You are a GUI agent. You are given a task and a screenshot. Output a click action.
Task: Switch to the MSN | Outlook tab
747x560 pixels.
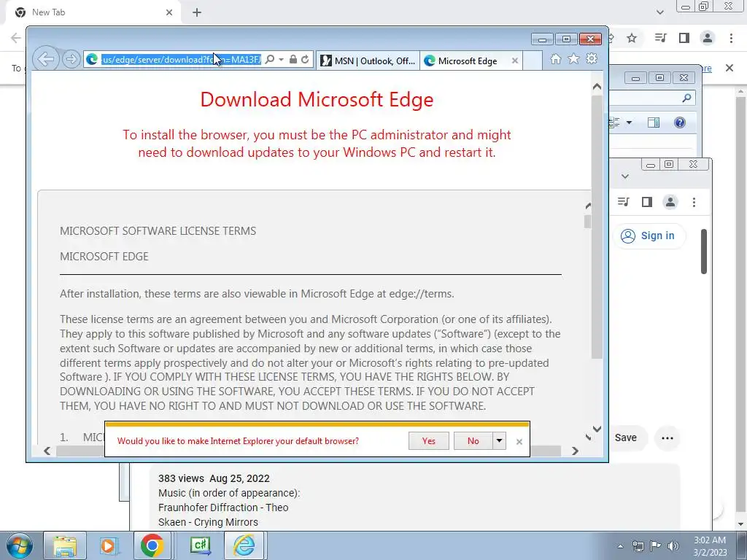[368, 61]
